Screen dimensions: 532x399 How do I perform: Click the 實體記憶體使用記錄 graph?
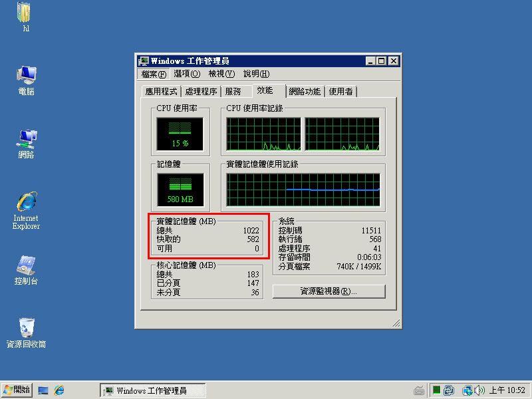coord(303,190)
